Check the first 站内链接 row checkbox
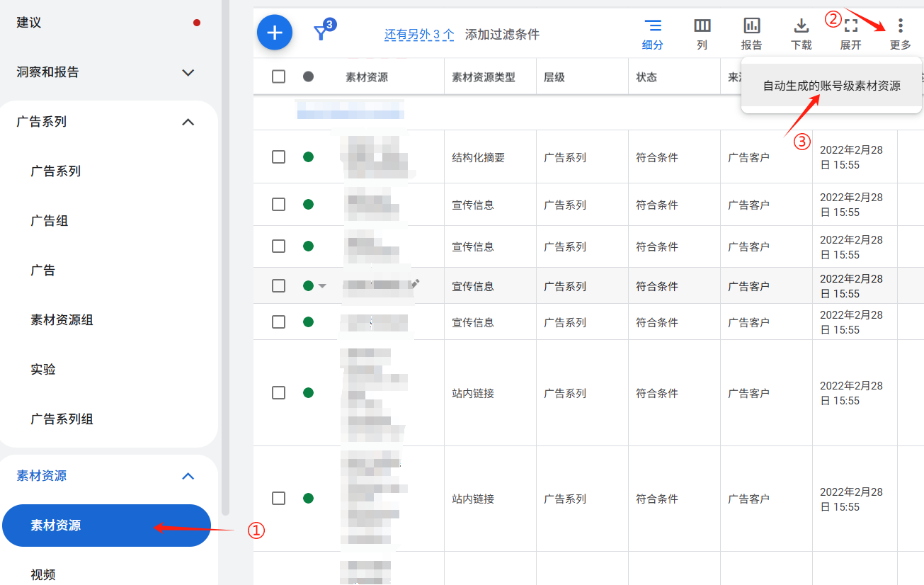The image size is (924, 585). [x=279, y=392]
